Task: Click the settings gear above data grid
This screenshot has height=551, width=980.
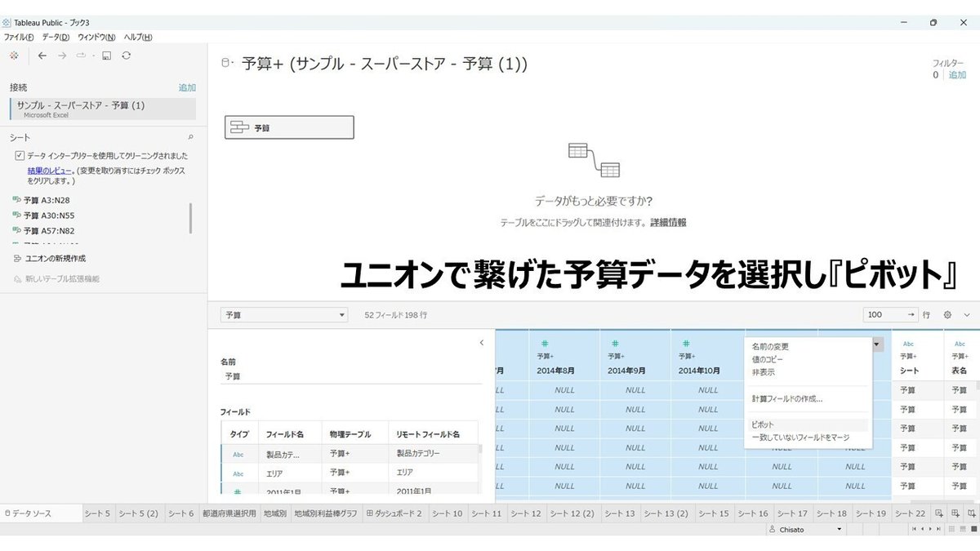Action: [947, 314]
